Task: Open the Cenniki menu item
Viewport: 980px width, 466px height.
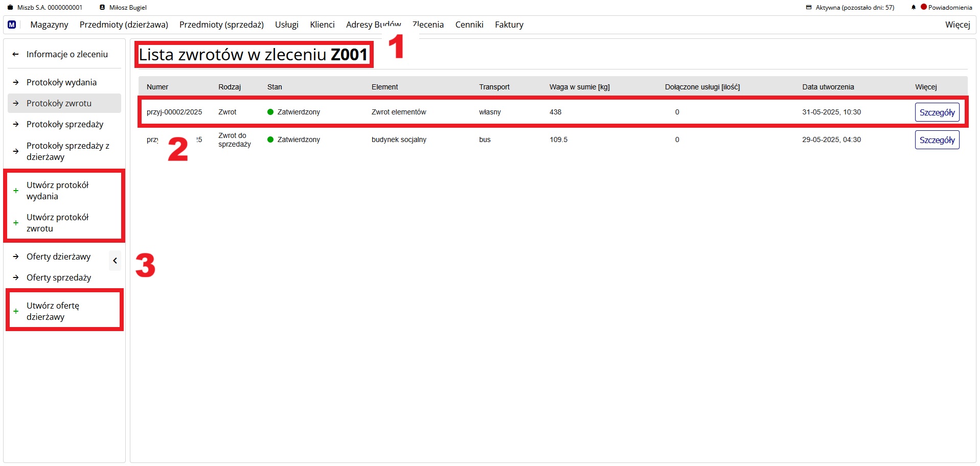Action: [x=469, y=25]
